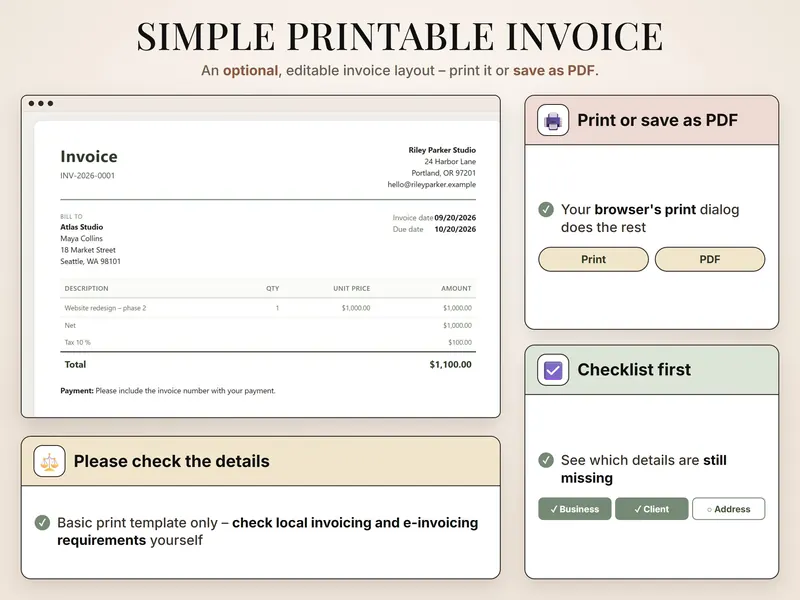
Task: Click the printer icon in the Print card
Action: [x=553, y=120]
